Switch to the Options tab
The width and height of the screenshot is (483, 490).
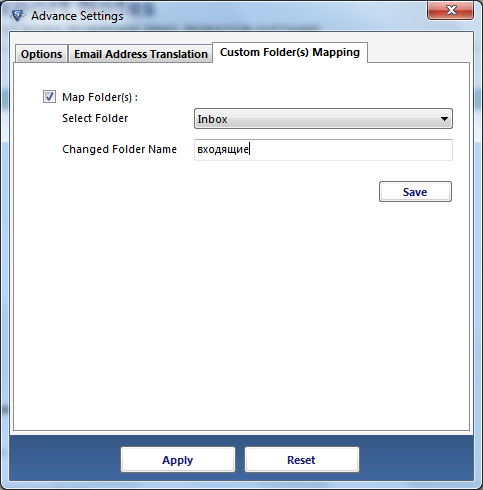click(41, 54)
